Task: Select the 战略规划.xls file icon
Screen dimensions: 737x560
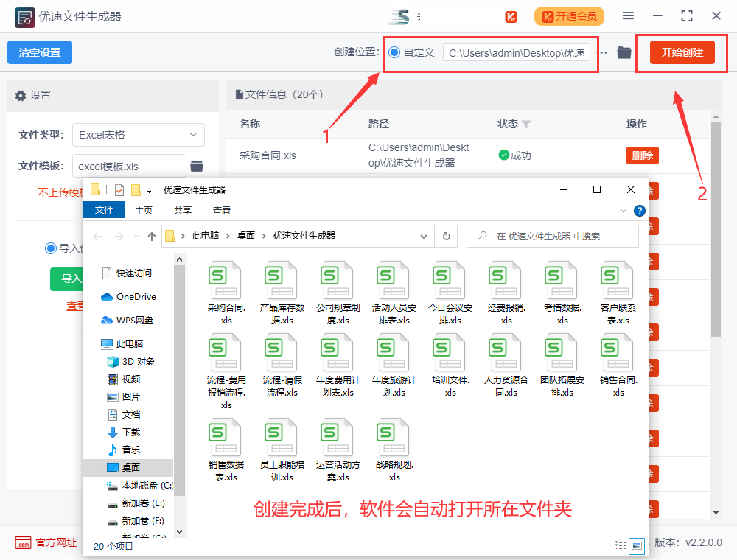Action: click(394, 438)
